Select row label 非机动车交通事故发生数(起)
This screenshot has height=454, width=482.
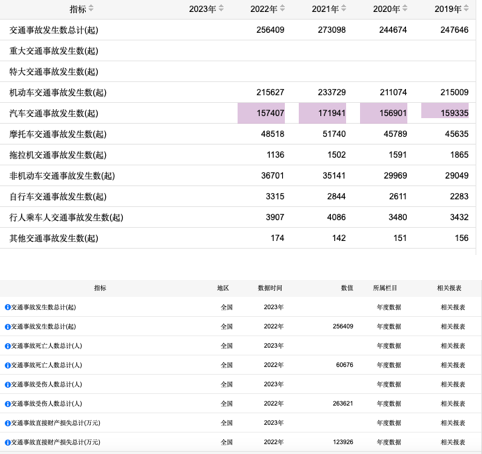62,176
